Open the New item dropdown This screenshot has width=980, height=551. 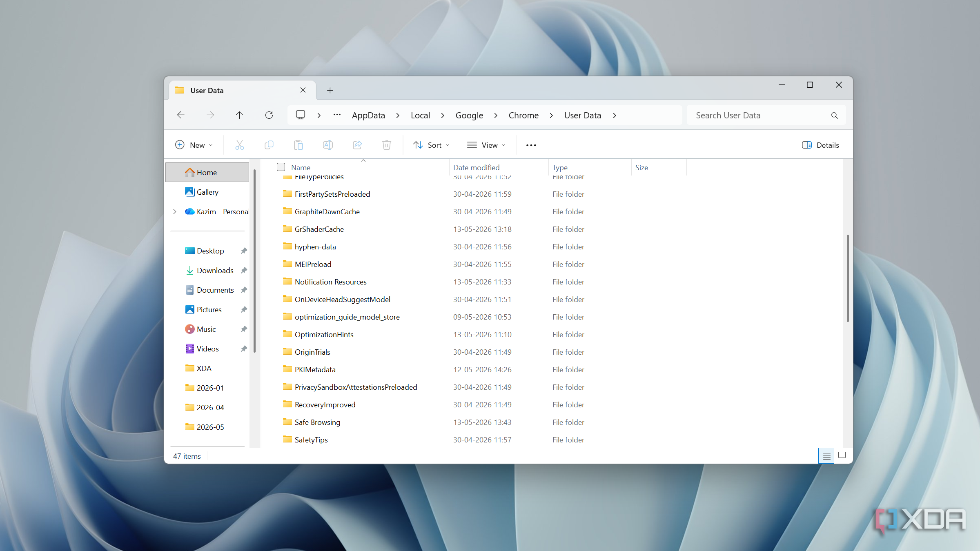point(194,145)
